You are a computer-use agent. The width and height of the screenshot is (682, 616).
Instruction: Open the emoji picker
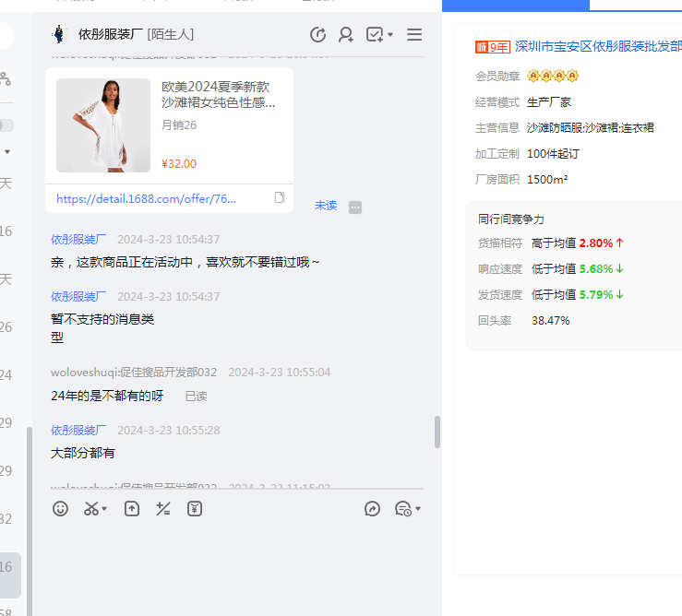pos(60,508)
